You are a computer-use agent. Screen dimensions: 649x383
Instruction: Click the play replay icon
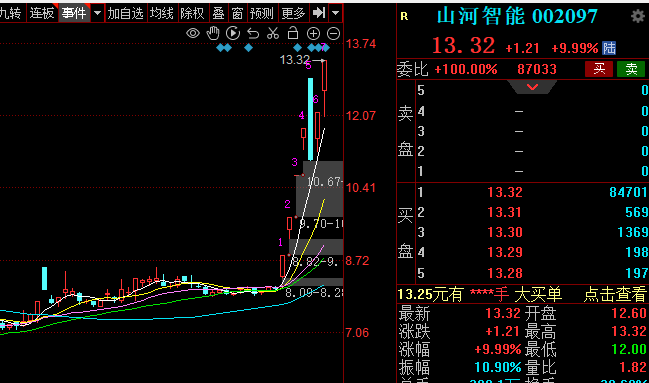[x=233, y=33]
